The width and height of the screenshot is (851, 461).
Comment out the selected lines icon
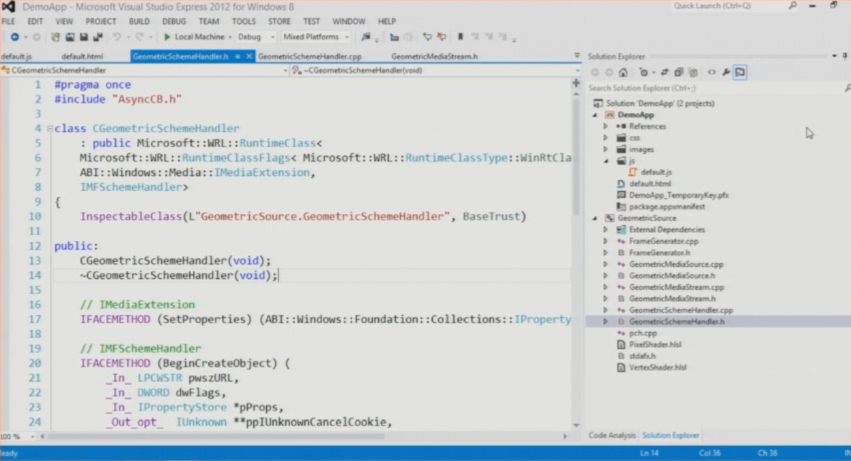click(x=427, y=37)
